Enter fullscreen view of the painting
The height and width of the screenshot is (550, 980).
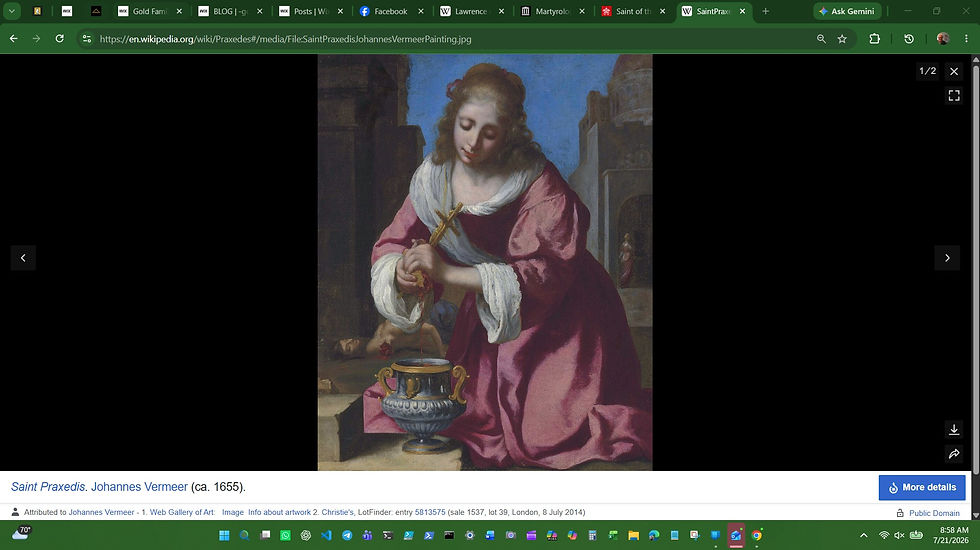[x=954, y=96]
